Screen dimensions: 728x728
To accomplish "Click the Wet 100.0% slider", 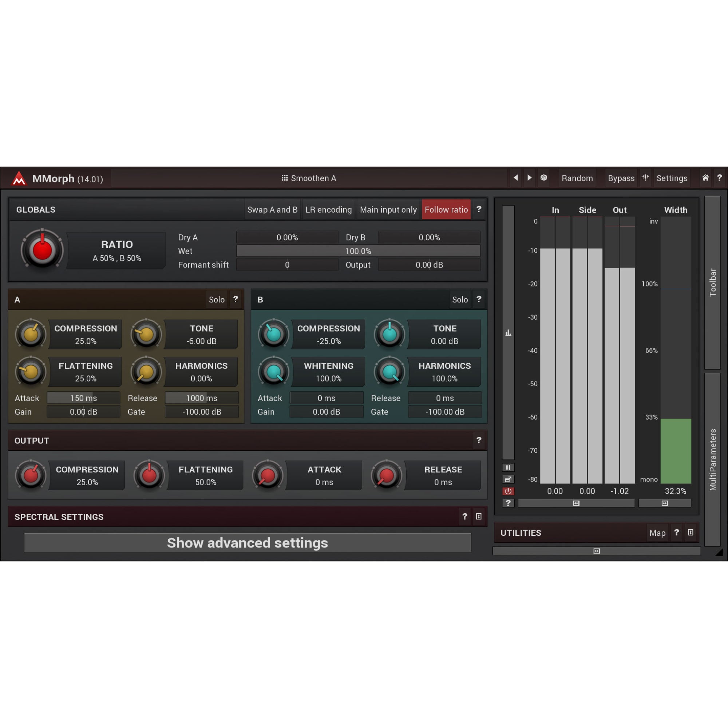I will click(x=358, y=251).
